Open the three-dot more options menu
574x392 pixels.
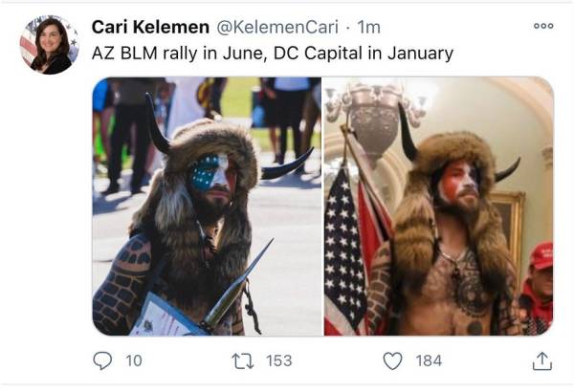(542, 26)
